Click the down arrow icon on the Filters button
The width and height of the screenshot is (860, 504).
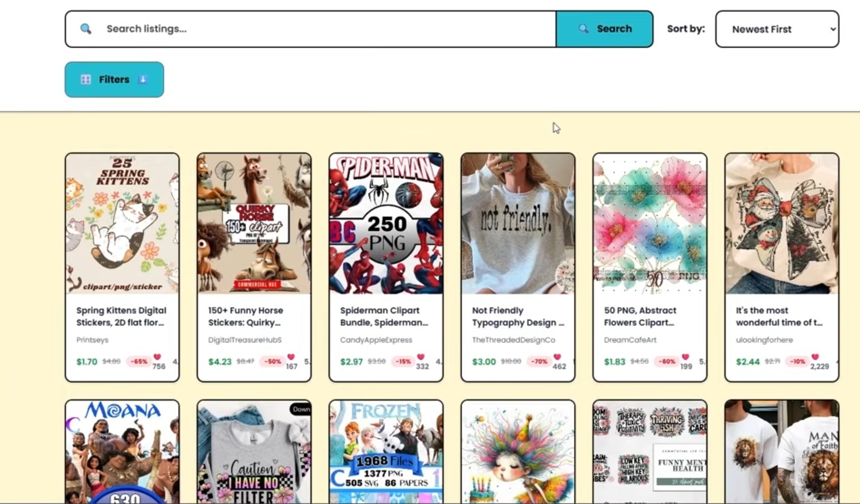143,79
